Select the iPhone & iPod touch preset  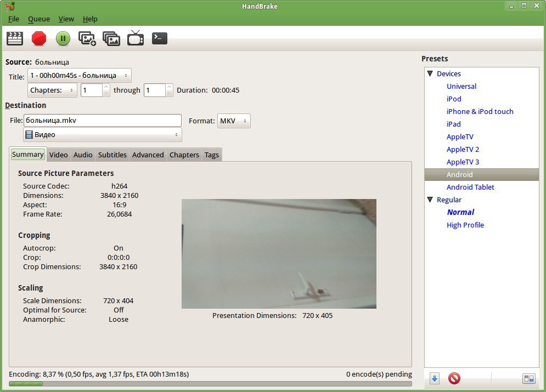pyautogui.click(x=480, y=111)
